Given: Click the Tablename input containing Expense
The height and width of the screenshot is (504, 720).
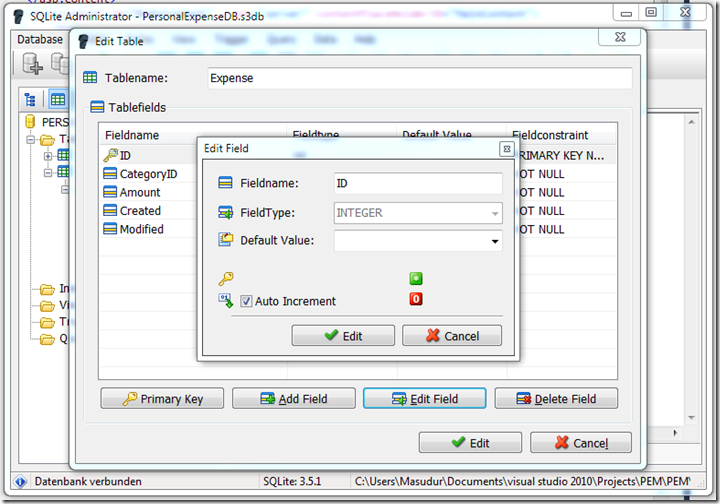Looking at the screenshot, I should click(420, 78).
